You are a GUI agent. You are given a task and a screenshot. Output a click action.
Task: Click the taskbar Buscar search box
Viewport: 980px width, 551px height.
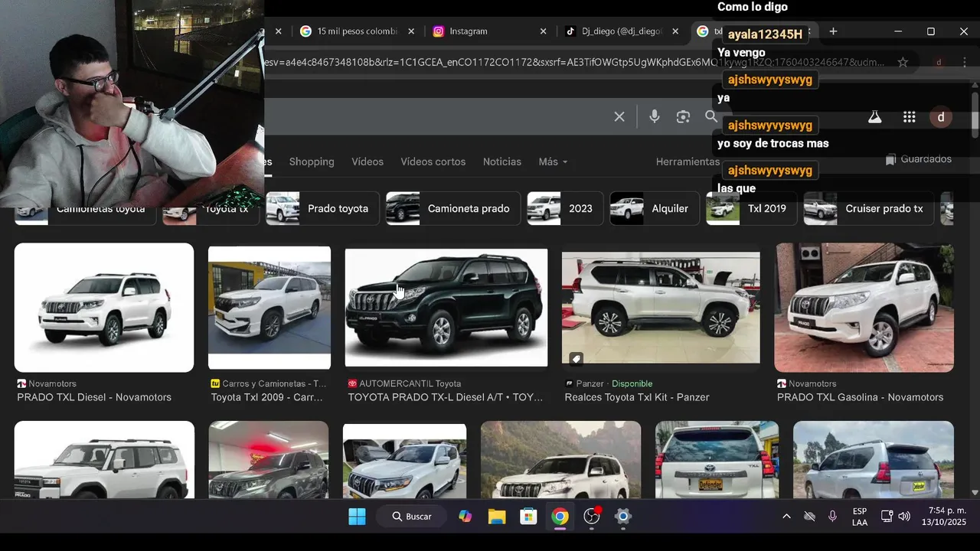413,517
